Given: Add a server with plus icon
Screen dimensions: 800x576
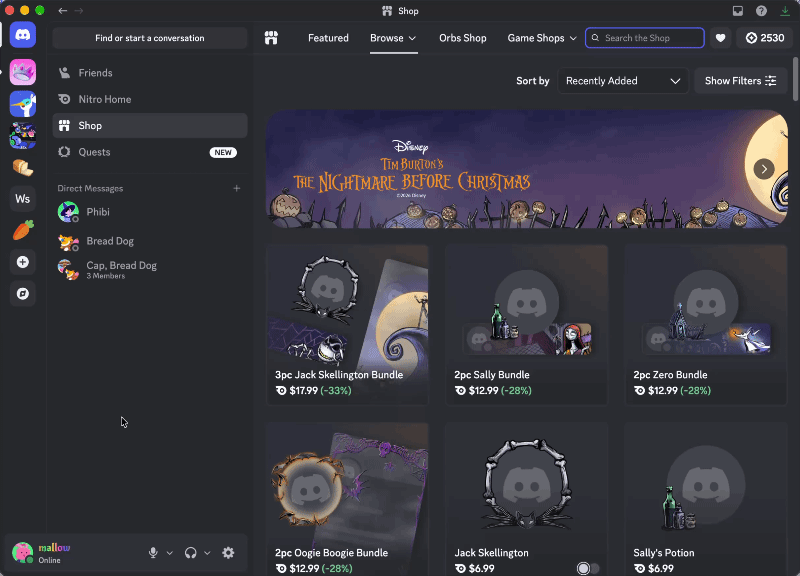Looking at the screenshot, I should pyautogui.click(x=22, y=262).
